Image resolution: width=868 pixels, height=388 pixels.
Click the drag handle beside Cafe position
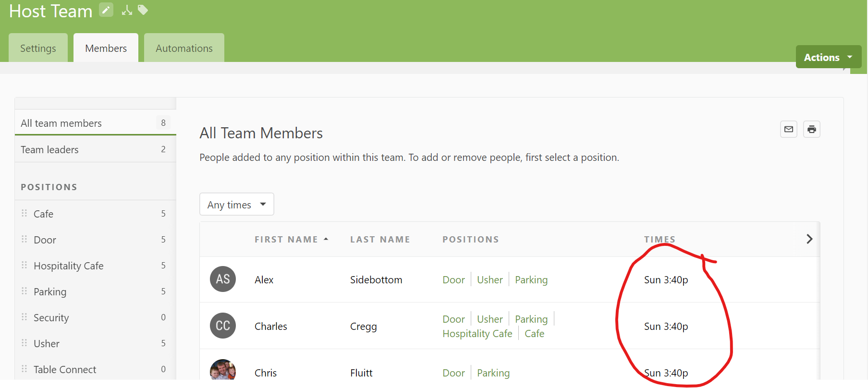24,213
